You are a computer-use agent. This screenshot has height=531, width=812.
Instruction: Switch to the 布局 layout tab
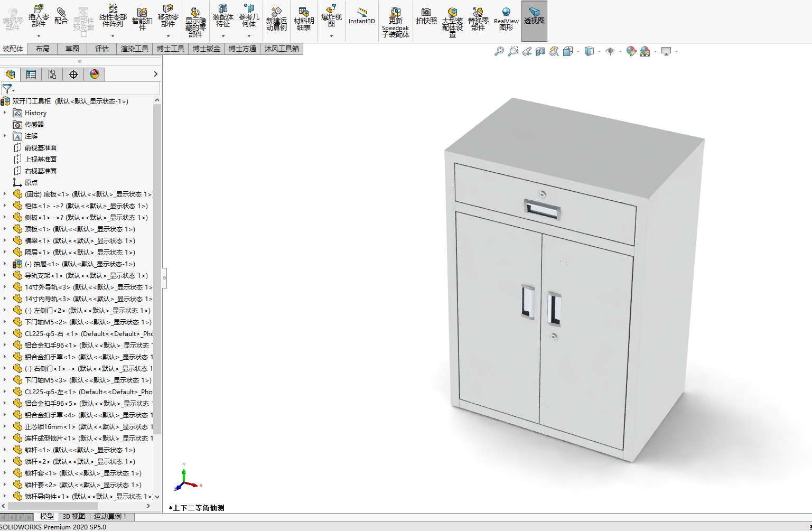click(x=43, y=49)
